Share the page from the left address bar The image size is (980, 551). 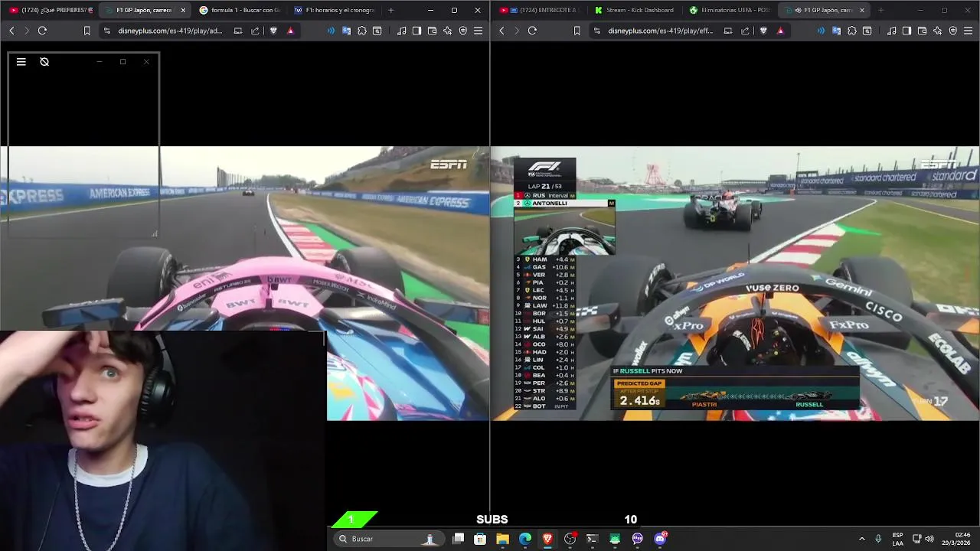[x=255, y=31]
